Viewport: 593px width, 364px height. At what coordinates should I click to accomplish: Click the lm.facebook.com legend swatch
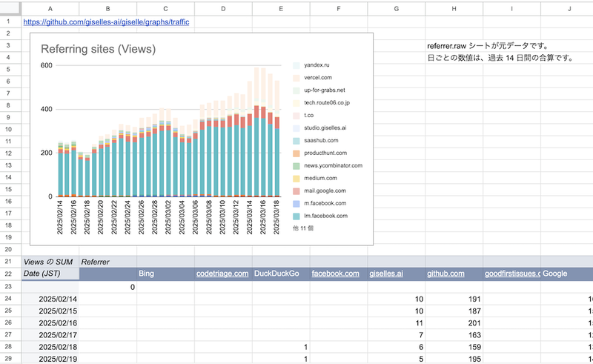tap(296, 216)
